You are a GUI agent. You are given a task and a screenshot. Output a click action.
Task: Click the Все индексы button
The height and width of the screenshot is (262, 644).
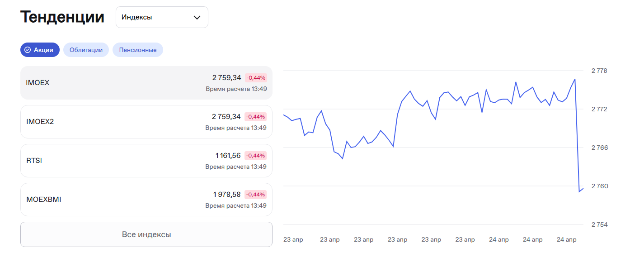[x=146, y=234]
